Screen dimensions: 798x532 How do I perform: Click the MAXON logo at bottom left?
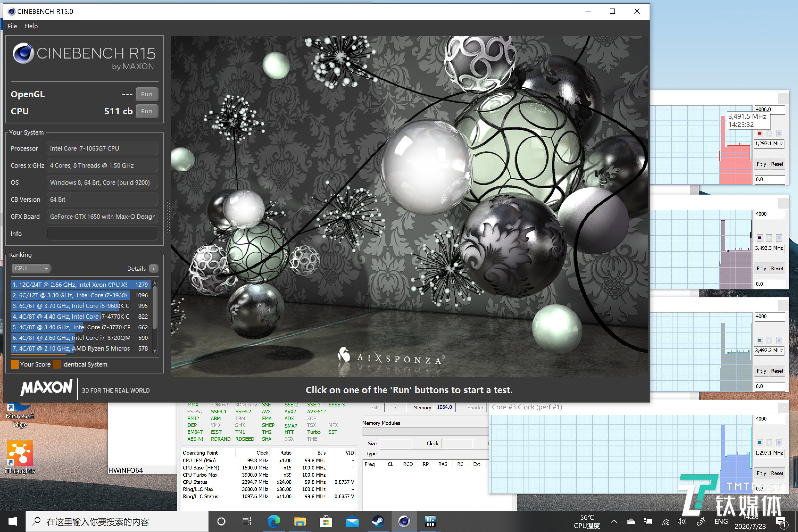(x=47, y=388)
